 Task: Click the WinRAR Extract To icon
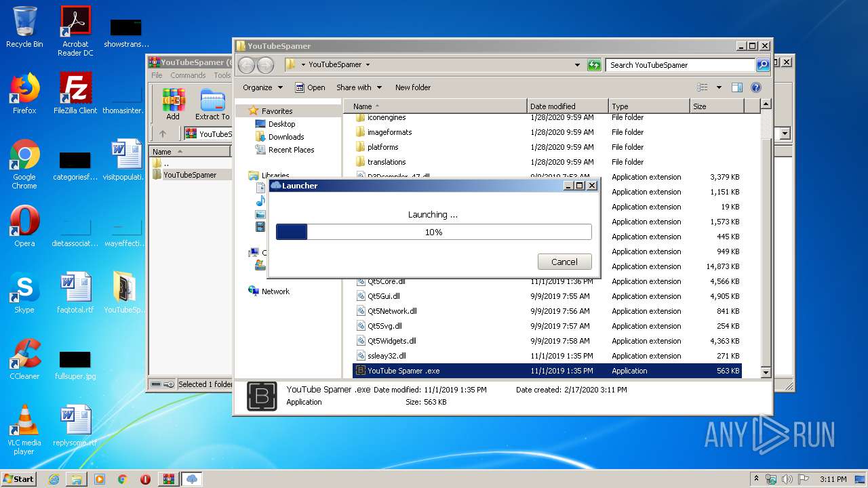(212, 104)
